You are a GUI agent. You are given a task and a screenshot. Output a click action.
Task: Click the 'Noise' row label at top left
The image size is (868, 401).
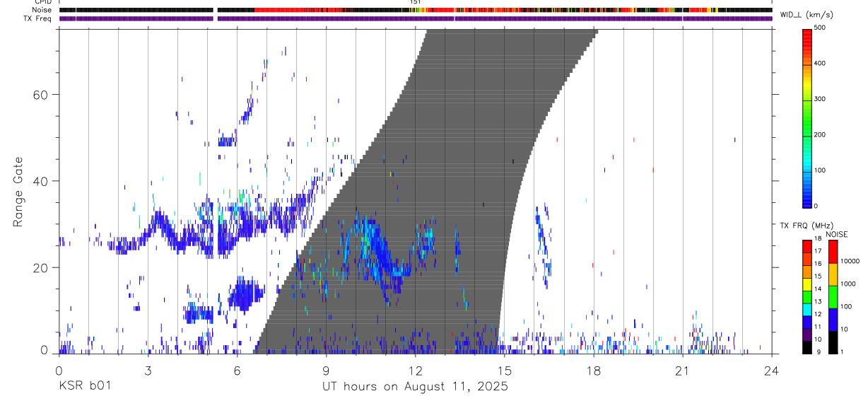42,10
